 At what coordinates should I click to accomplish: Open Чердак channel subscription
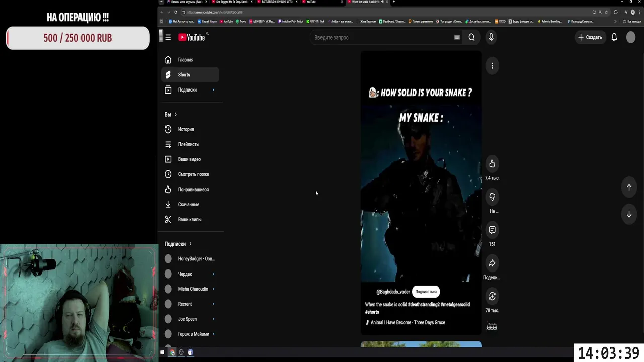(190, 274)
